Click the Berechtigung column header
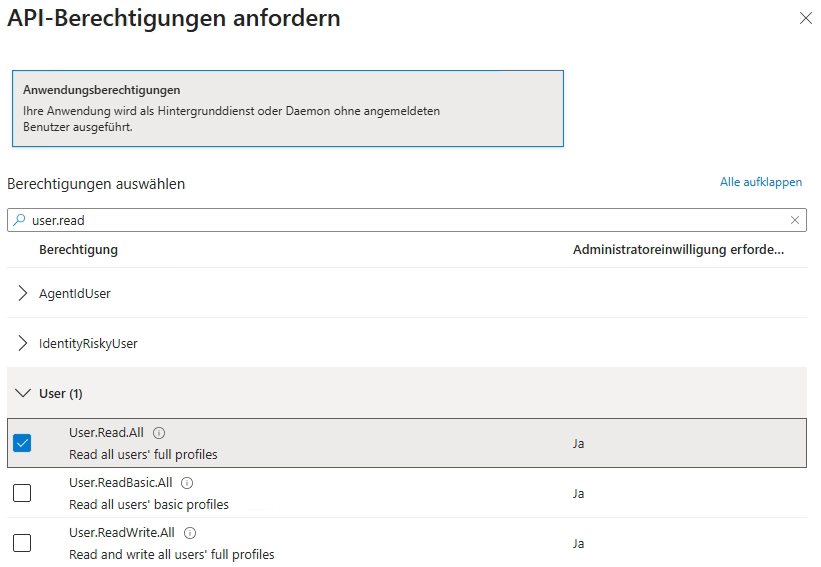Image resolution: width=821 pixels, height=567 pixels. 78,249
